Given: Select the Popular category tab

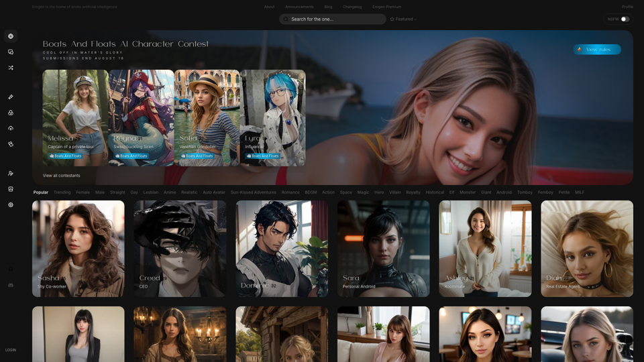Looking at the screenshot, I should 41,192.
